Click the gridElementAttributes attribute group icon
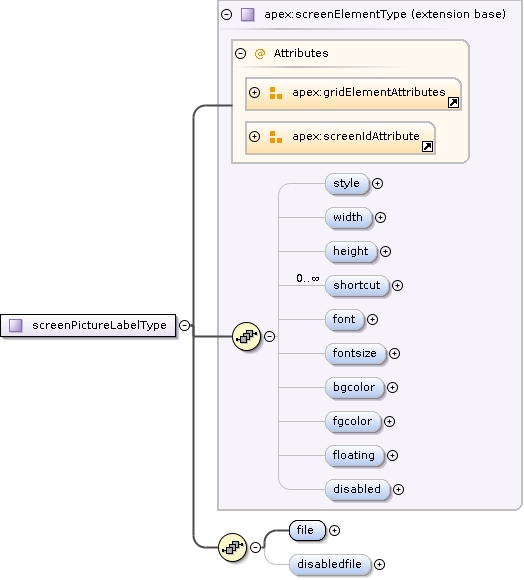This screenshot has width=524, height=580. (x=276, y=93)
